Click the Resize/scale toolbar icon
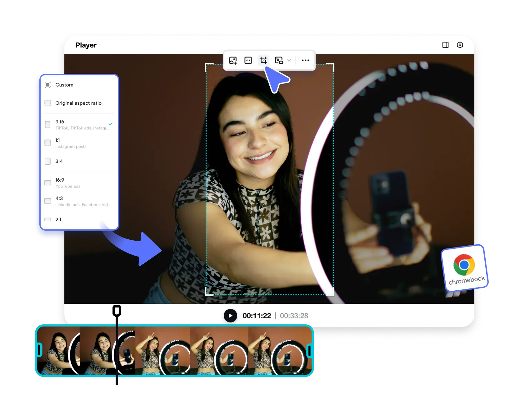The image size is (525, 420). point(279,60)
